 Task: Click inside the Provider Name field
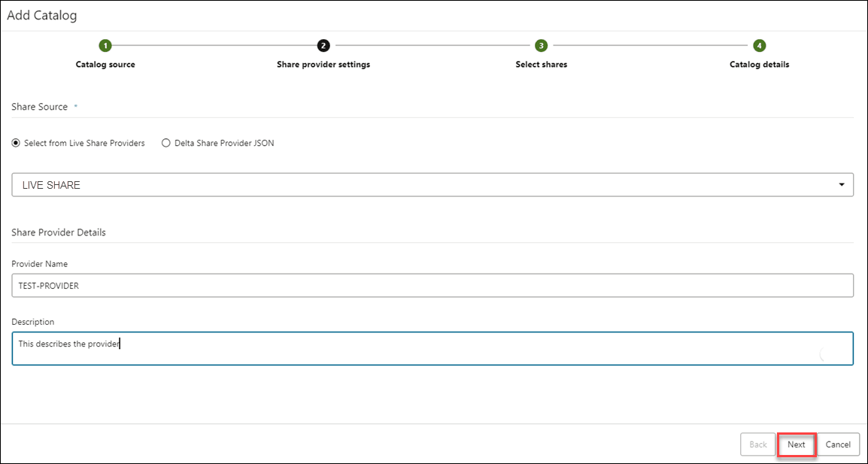tap(432, 285)
